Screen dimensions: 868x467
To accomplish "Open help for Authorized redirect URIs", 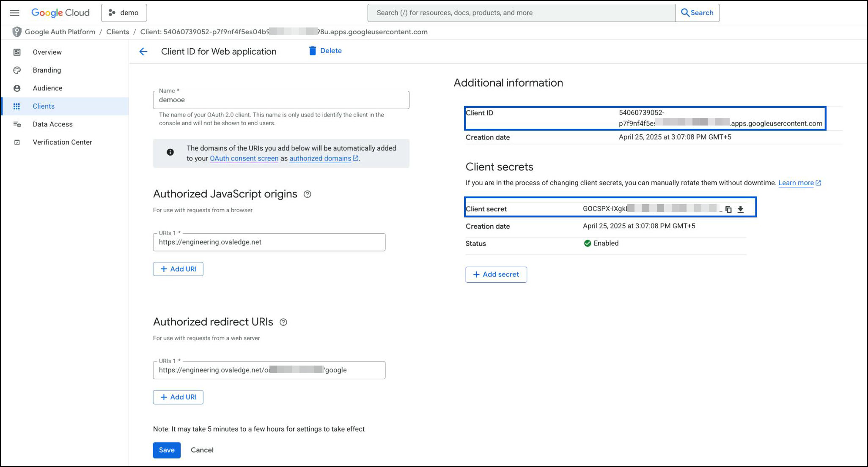I will pyautogui.click(x=283, y=322).
